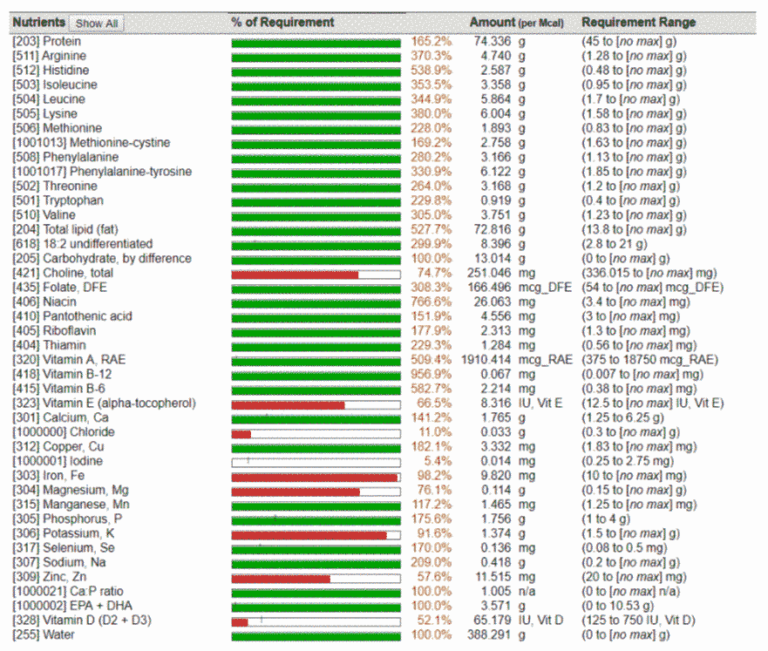The height and width of the screenshot is (651, 768).
Task: Click the Requirement Range column header
Action: click(638, 22)
